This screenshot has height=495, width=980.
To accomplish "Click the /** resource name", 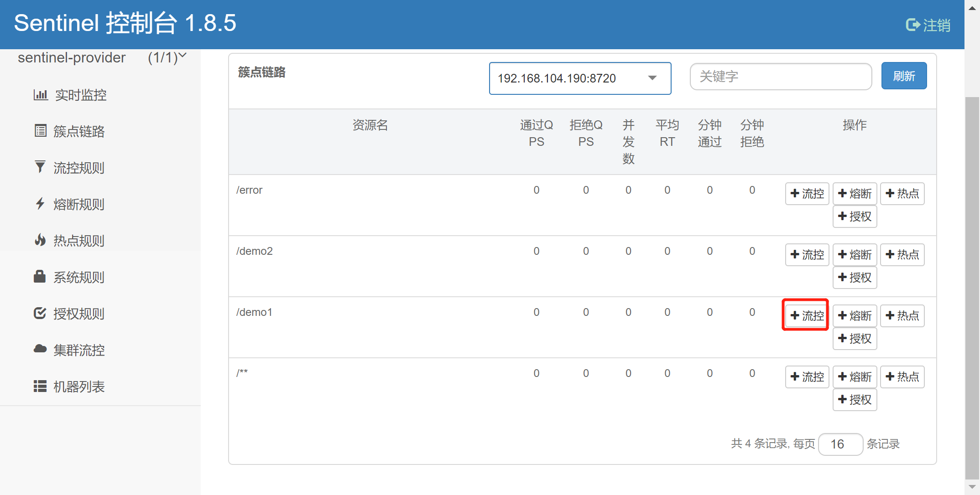I will (x=242, y=372).
